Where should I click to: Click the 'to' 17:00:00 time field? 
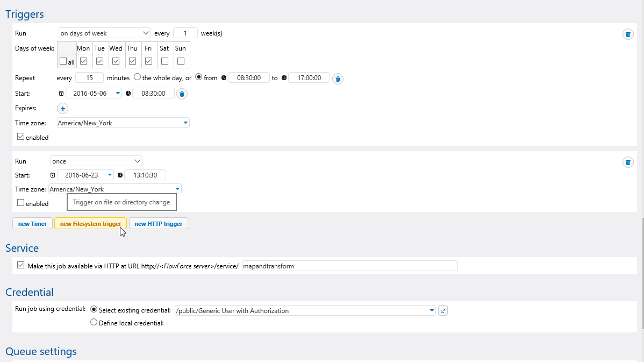tap(309, 77)
